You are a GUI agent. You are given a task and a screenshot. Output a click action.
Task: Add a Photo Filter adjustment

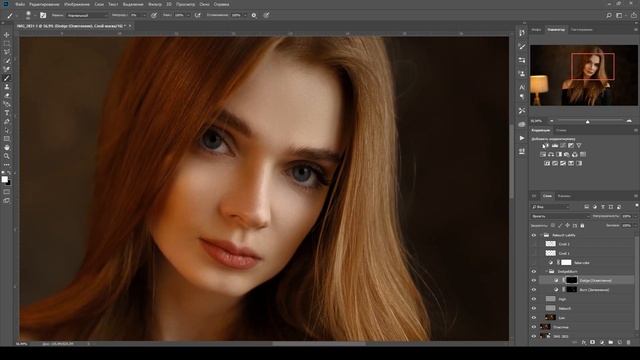pos(567,154)
